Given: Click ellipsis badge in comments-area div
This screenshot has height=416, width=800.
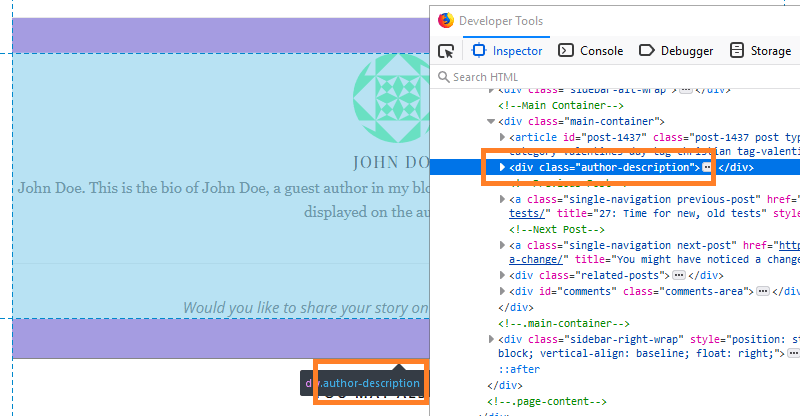Looking at the screenshot, I should point(763,291).
